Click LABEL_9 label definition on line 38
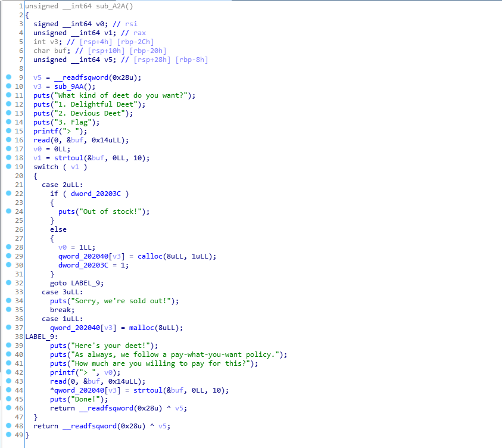Screen dimensions: 502x448 pos(40,337)
